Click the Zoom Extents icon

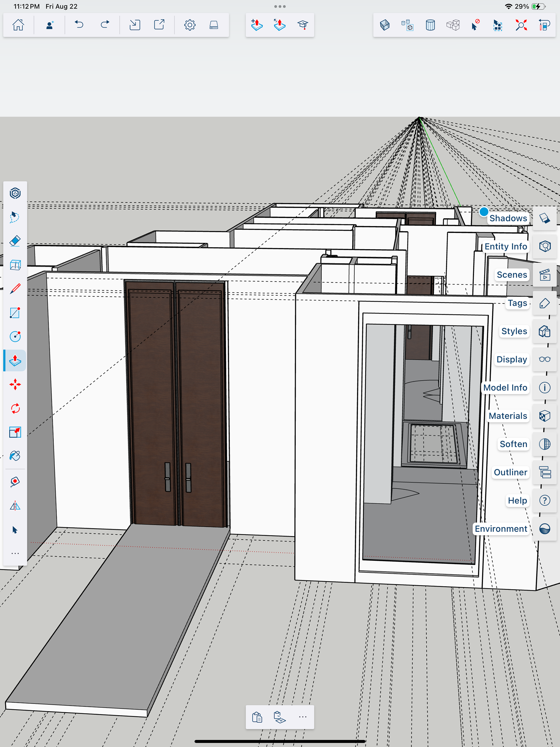521,25
